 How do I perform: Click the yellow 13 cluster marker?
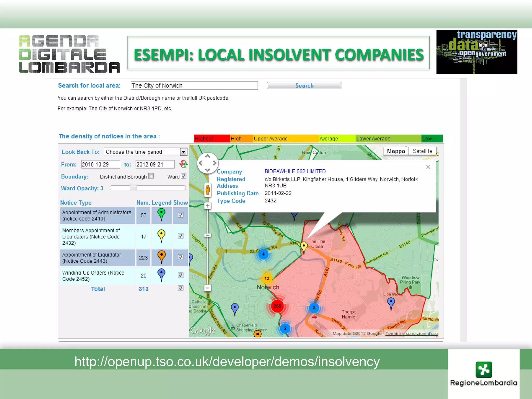coord(267,278)
